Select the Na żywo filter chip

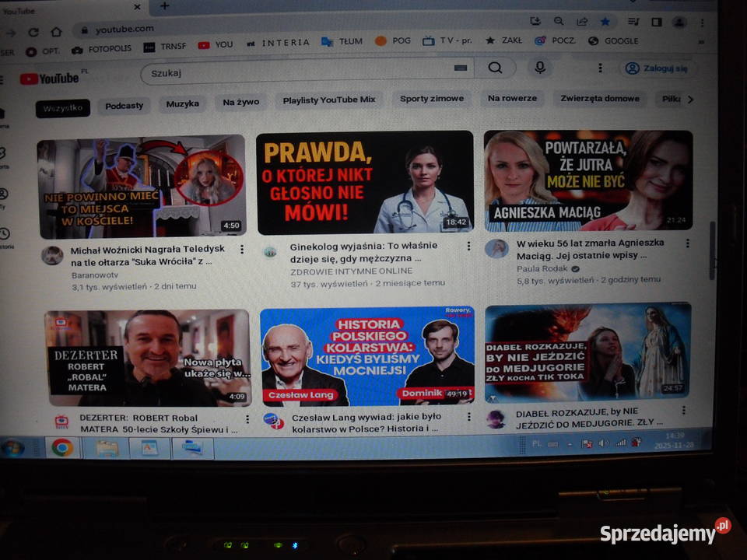(240, 103)
